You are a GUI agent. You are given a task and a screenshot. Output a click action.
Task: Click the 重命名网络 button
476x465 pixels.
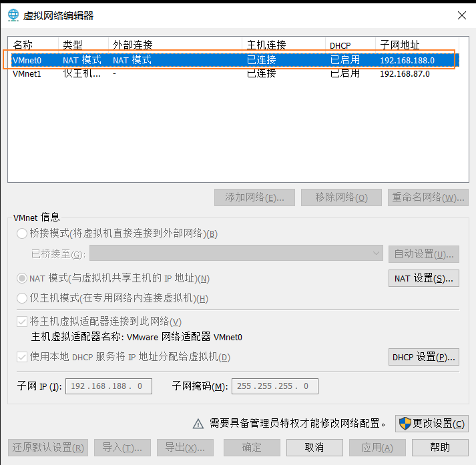click(x=428, y=197)
